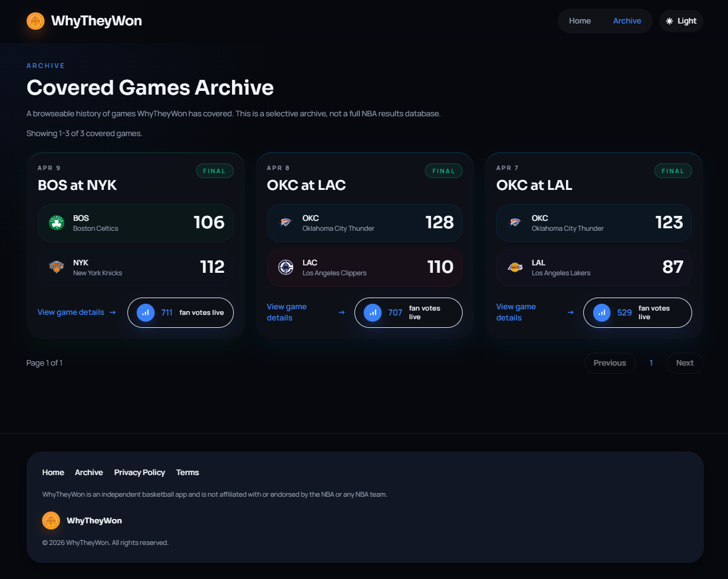
Task: Click the Next pagination button
Action: click(x=685, y=363)
